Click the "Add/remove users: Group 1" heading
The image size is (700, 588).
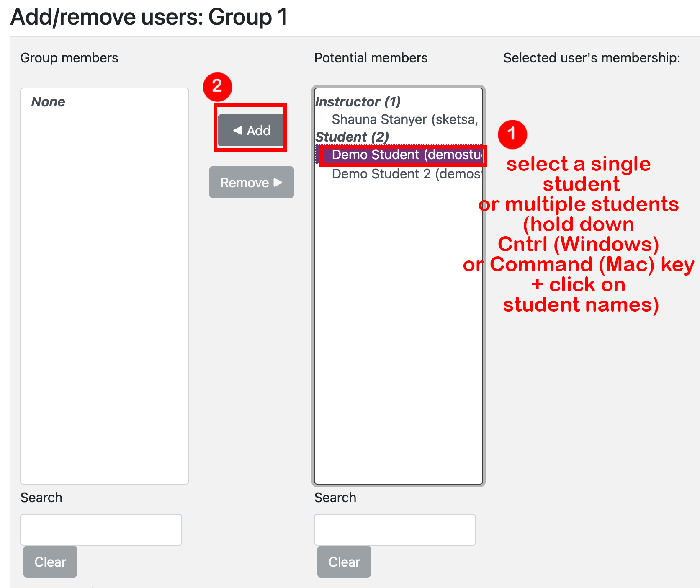(x=149, y=17)
